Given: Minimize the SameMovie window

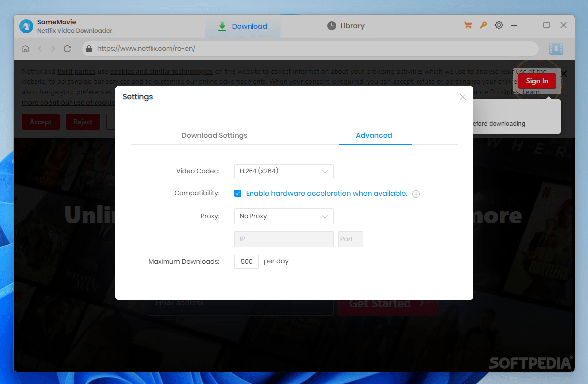Looking at the screenshot, I should coord(529,25).
